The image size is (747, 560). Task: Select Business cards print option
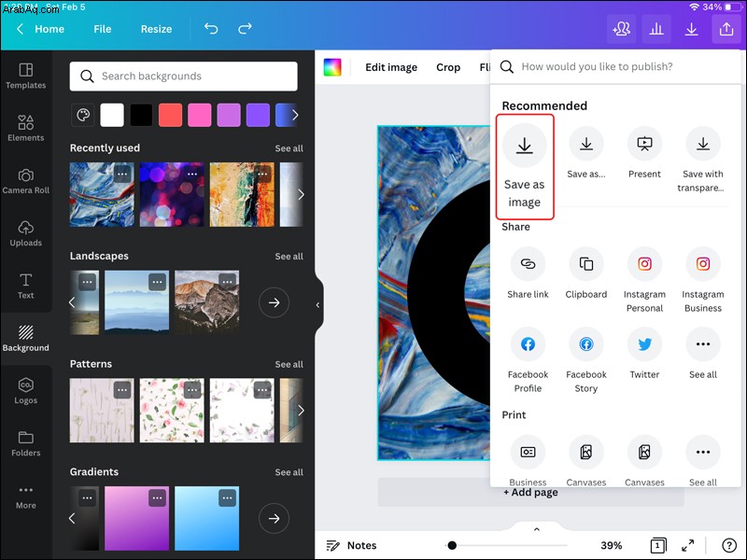[x=528, y=460]
